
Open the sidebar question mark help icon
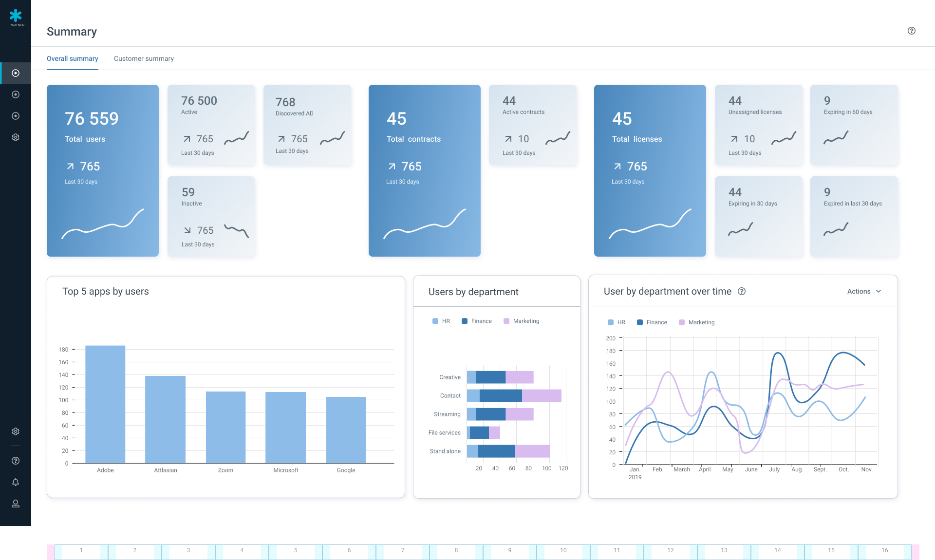coord(16,461)
